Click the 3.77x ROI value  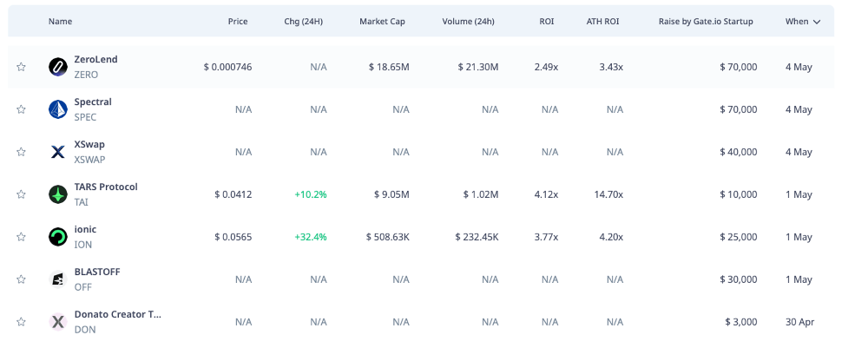[546, 237]
